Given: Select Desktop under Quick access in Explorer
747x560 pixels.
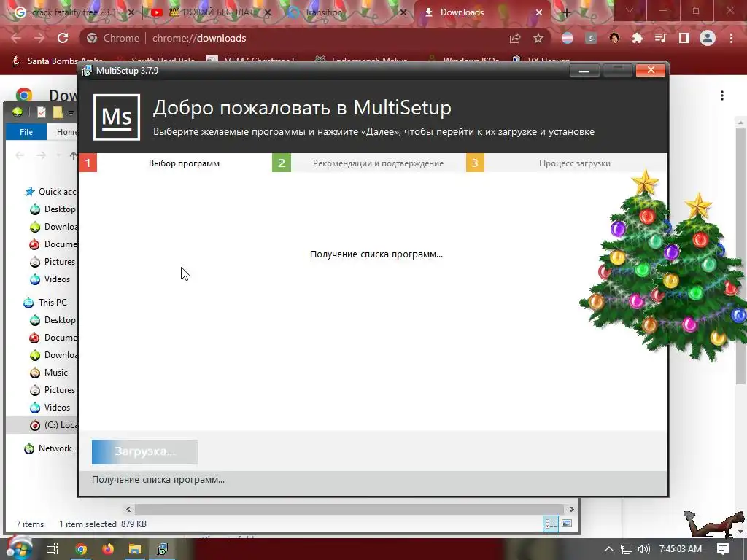Looking at the screenshot, I should (60, 209).
